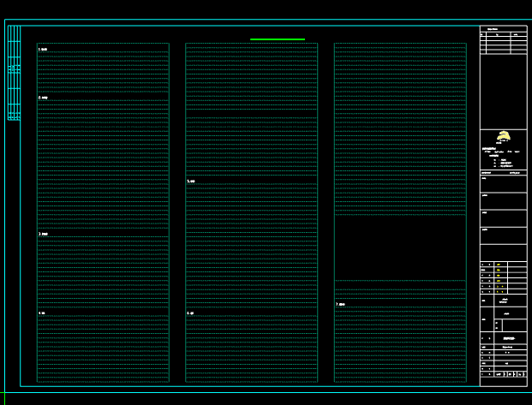The height and width of the screenshot is (405, 532).
Task: Select section heading number 3 in left column
Action: [x=43, y=234]
